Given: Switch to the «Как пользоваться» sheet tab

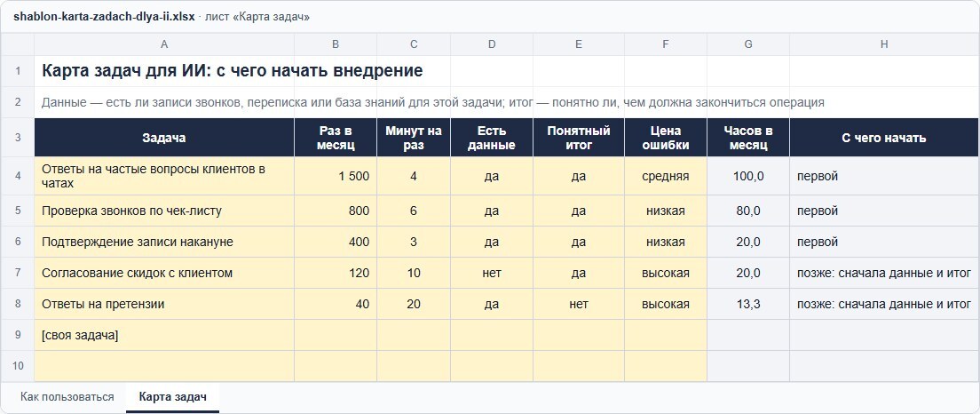Looking at the screenshot, I should pos(67,396).
